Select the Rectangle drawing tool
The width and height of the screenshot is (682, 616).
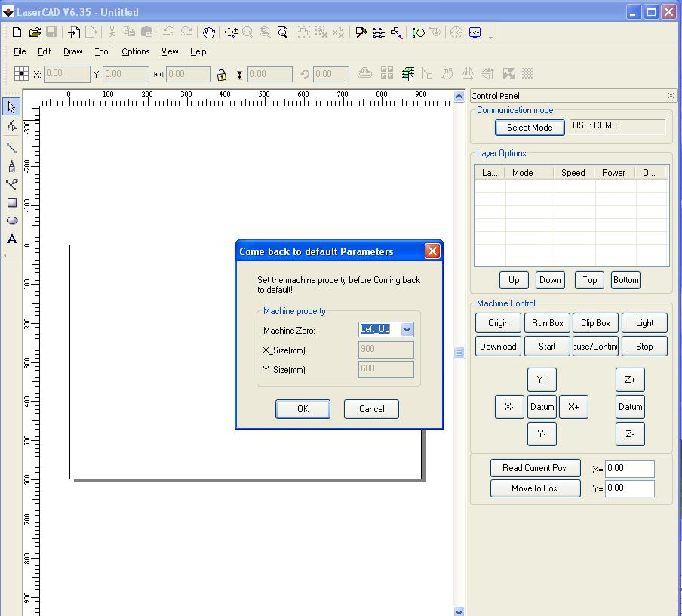tap(11, 202)
